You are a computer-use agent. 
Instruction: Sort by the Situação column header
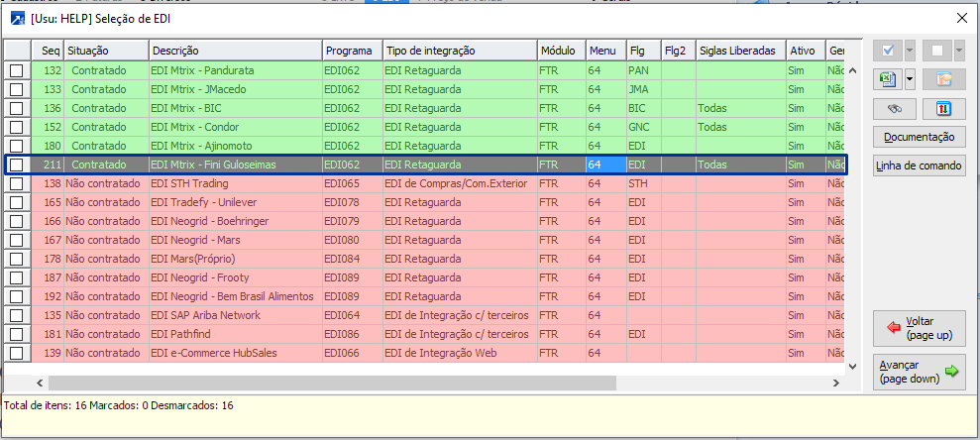coord(106,51)
